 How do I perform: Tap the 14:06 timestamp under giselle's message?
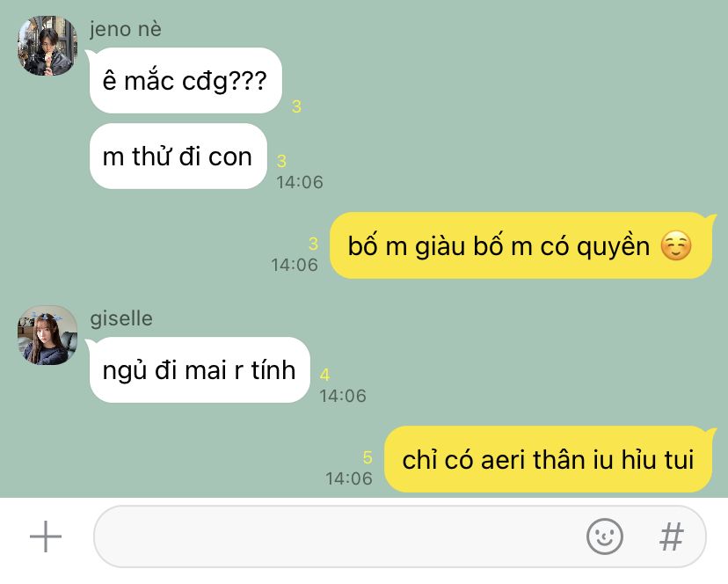tap(343, 396)
